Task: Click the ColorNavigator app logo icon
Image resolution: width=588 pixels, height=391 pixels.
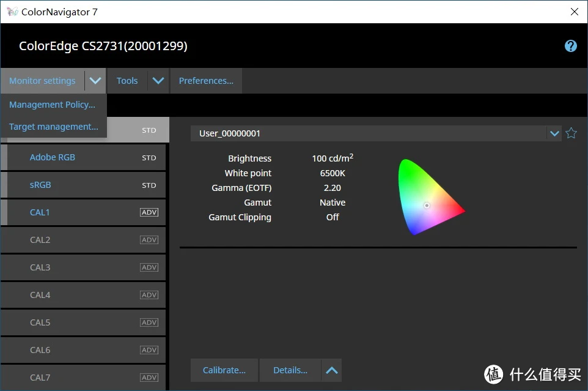Action: (12, 12)
